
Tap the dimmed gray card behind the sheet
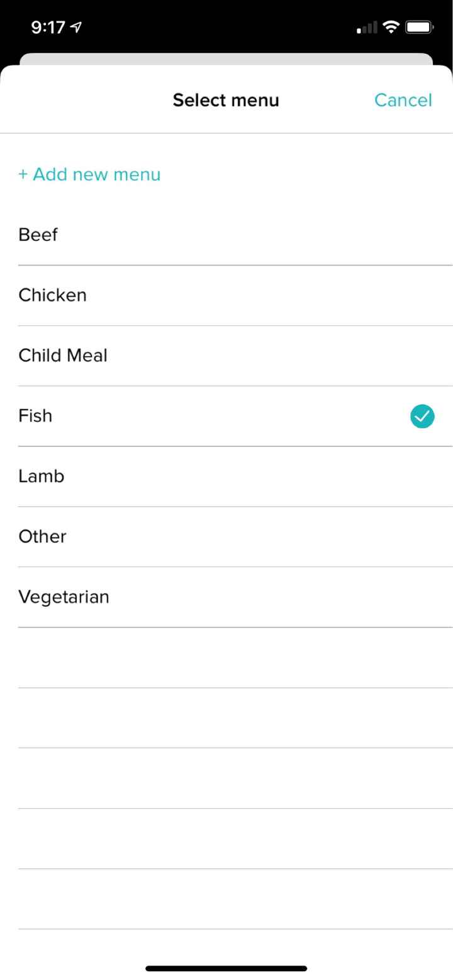[226, 59]
